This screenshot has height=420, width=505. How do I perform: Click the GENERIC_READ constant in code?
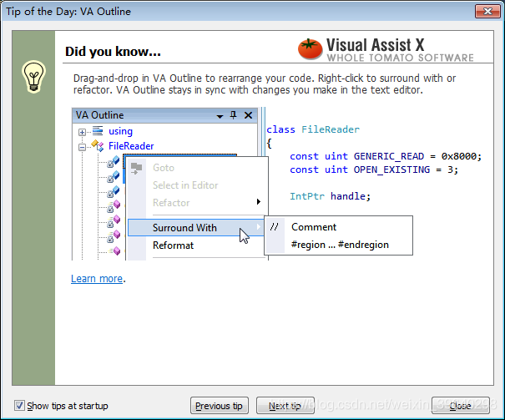389,156
